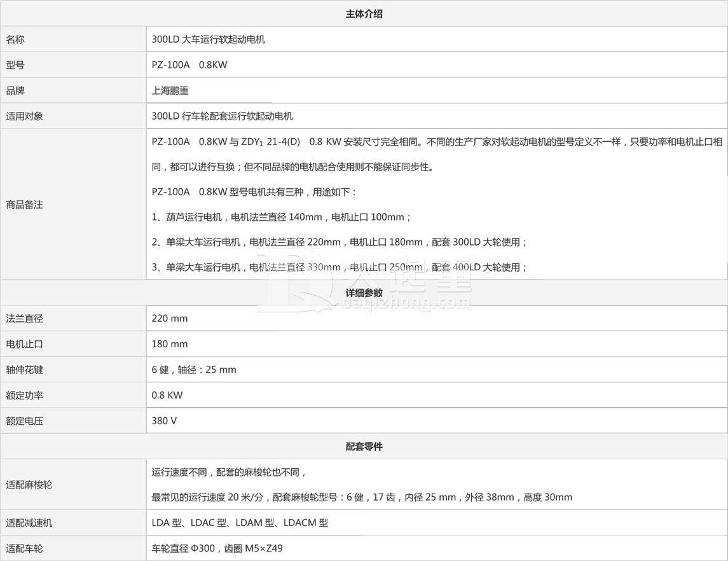Click the 主体介绍 section header
This screenshot has height=561, width=728.
tap(364, 14)
